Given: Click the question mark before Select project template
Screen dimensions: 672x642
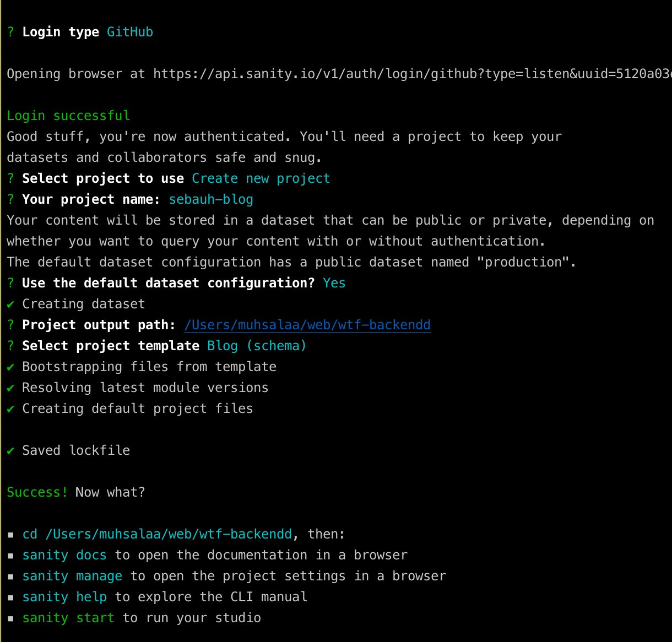Looking at the screenshot, I should (x=10, y=346).
